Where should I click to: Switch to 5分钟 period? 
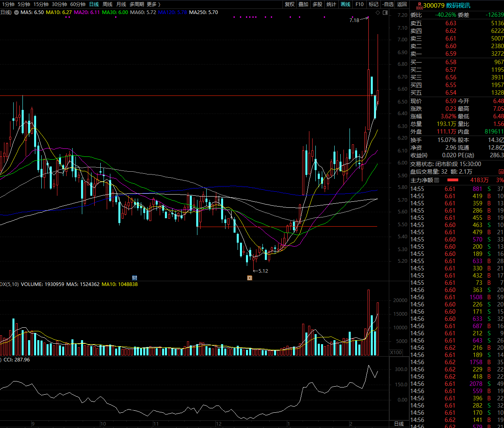24,4
